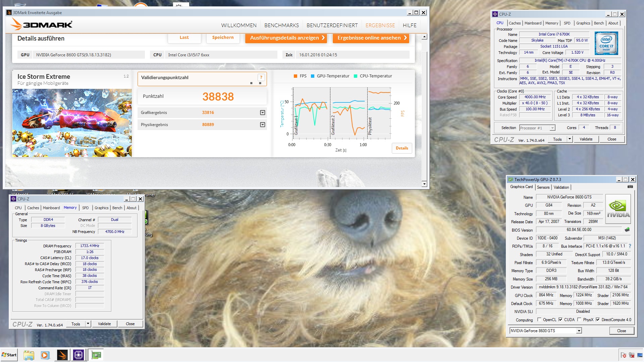Viewport: 644px width, 362px height.
Task: Click the chart Details button
Action: [402, 148]
